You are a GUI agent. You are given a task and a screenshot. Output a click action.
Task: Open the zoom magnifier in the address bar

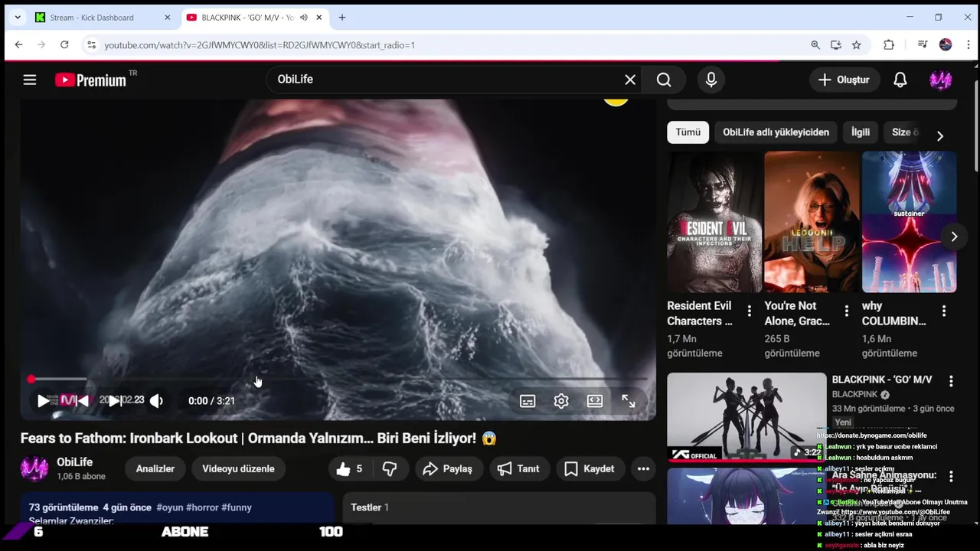tap(815, 45)
